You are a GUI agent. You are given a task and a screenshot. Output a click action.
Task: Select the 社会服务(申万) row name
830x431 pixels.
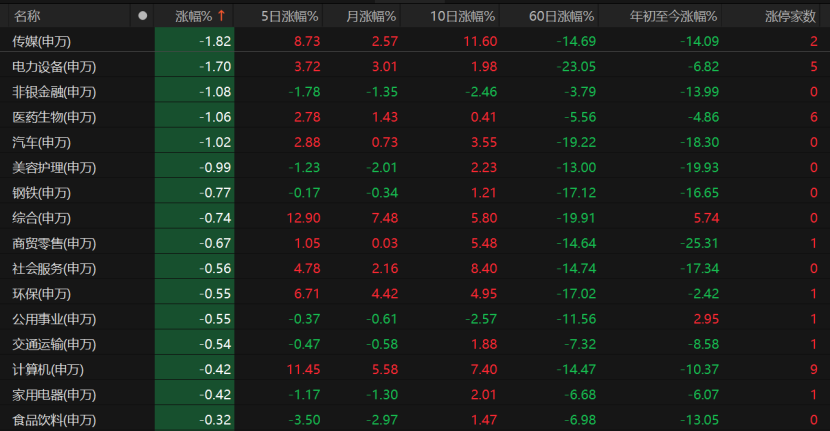click(54, 268)
